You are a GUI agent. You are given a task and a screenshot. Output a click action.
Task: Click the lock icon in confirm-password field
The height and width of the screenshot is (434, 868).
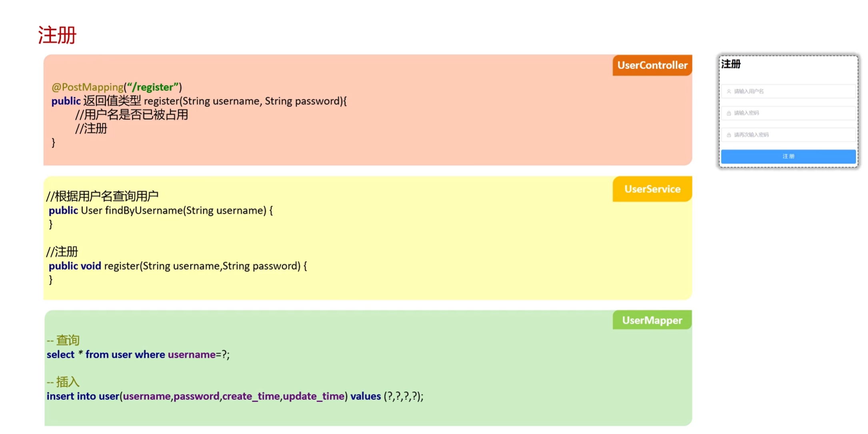[729, 135]
